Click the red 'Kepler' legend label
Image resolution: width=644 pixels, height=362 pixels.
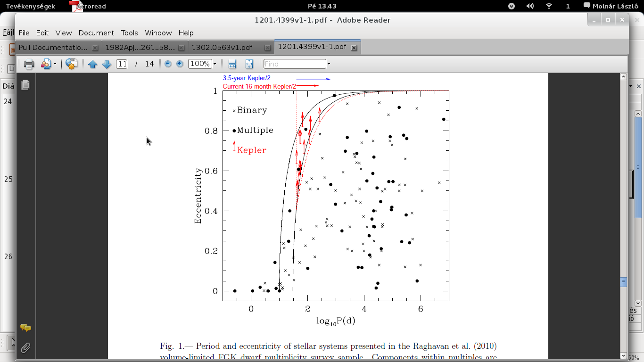coord(252,150)
